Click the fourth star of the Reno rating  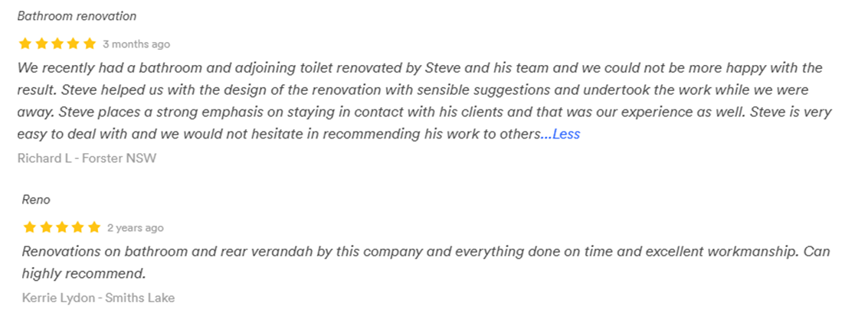point(78,227)
